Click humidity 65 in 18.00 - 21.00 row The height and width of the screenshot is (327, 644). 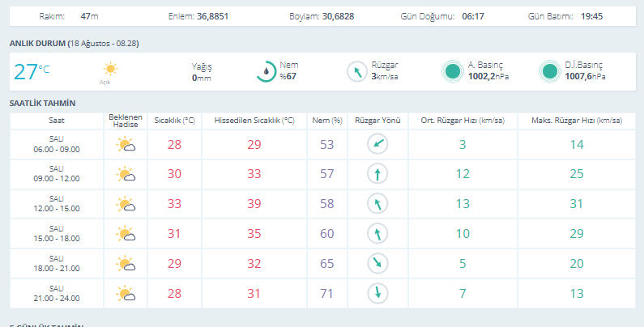point(327,263)
